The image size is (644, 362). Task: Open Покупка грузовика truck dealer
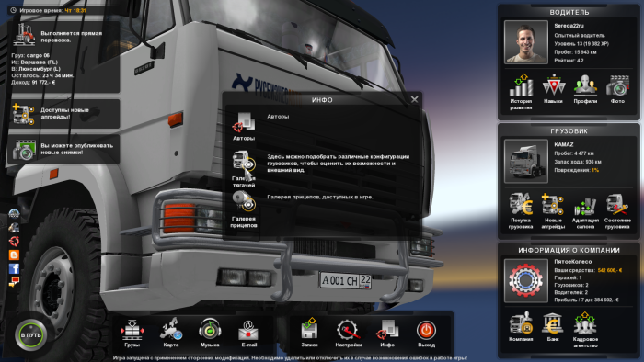pos(521,210)
